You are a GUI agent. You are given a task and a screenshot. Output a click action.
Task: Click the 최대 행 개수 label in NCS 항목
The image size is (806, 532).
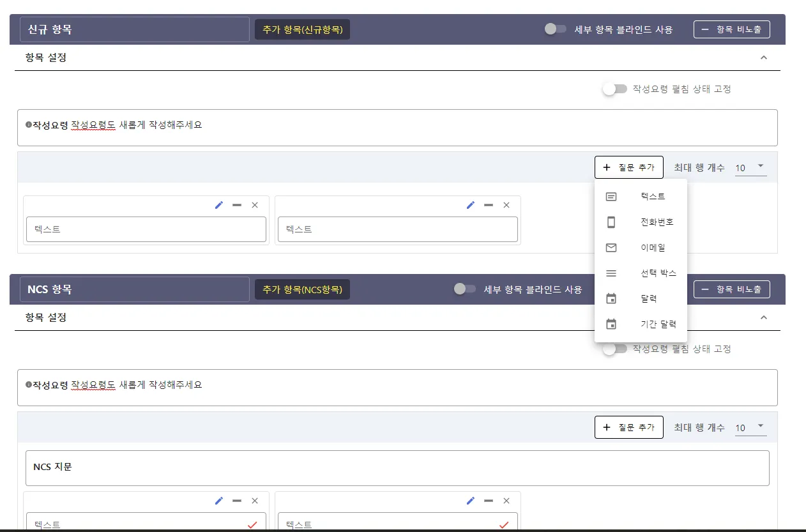(699, 428)
